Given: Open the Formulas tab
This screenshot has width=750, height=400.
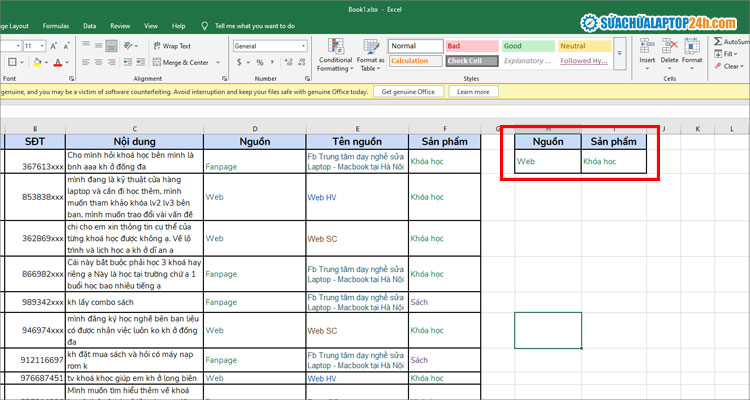Looking at the screenshot, I should click(55, 26).
